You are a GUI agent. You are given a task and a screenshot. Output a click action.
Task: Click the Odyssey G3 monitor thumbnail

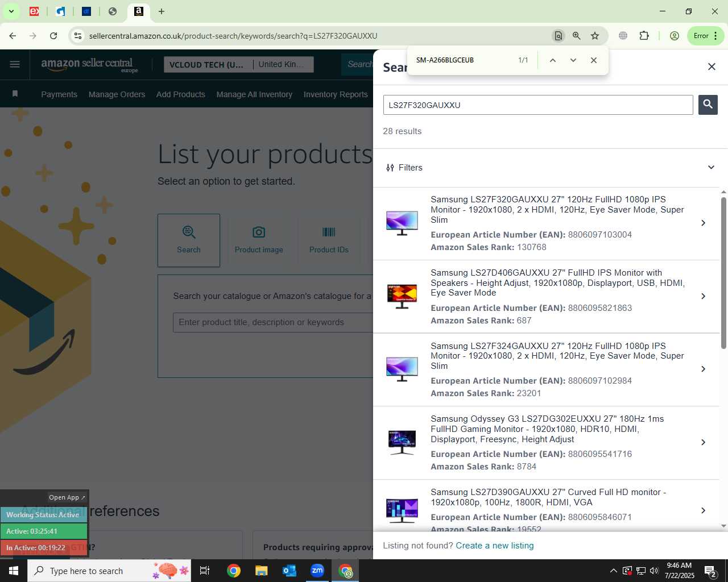click(402, 442)
